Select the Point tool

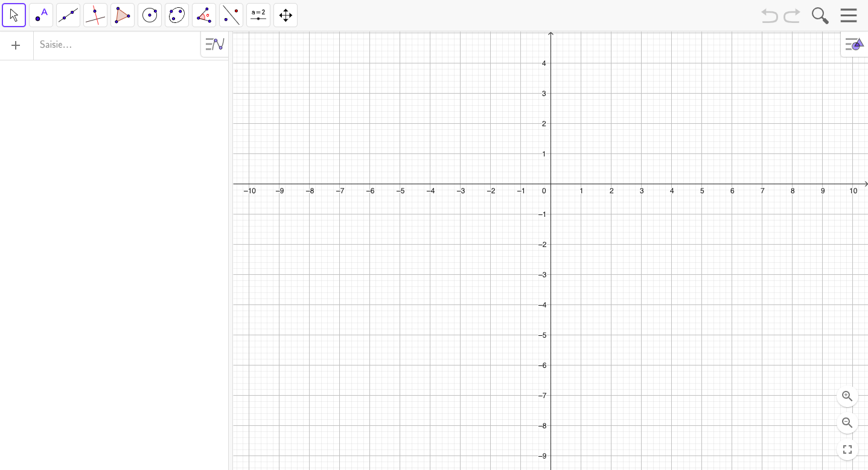tap(41, 15)
